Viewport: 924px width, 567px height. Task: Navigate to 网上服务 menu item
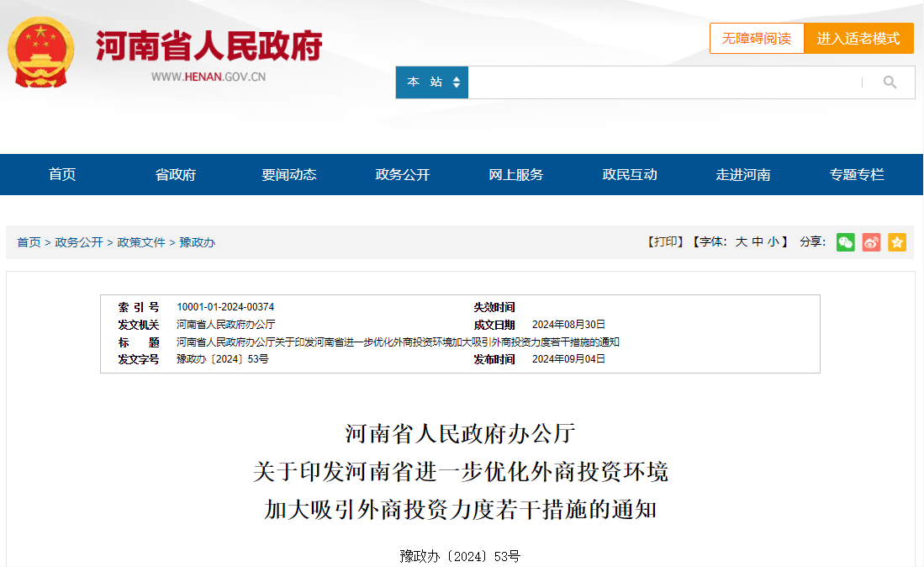[x=516, y=175]
